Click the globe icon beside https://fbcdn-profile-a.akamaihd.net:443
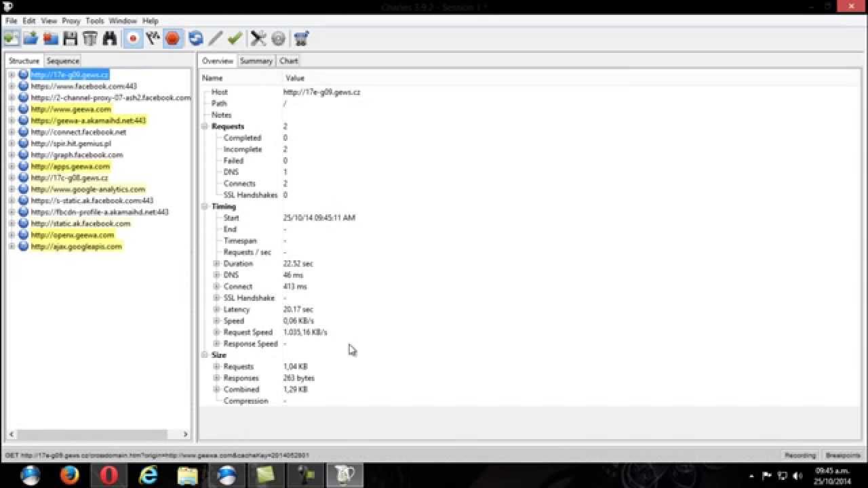The image size is (868, 488). (23, 212)
